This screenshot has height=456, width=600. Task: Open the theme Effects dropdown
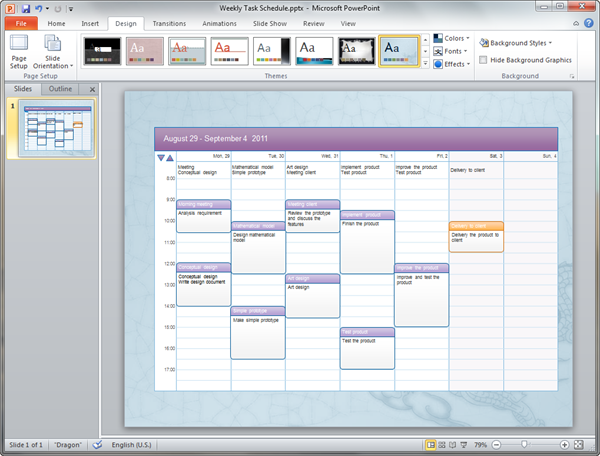pos(452,64)
